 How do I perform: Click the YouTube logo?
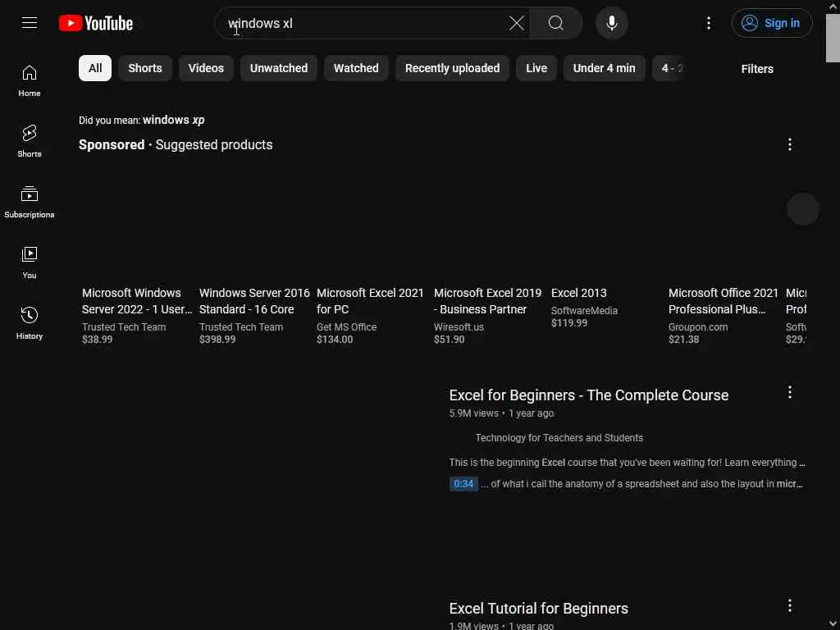(x=96, y=23)
